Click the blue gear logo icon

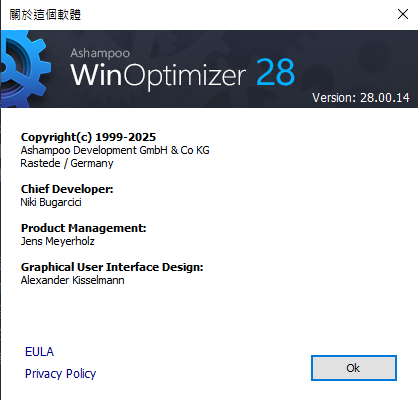tap(25, 69)
